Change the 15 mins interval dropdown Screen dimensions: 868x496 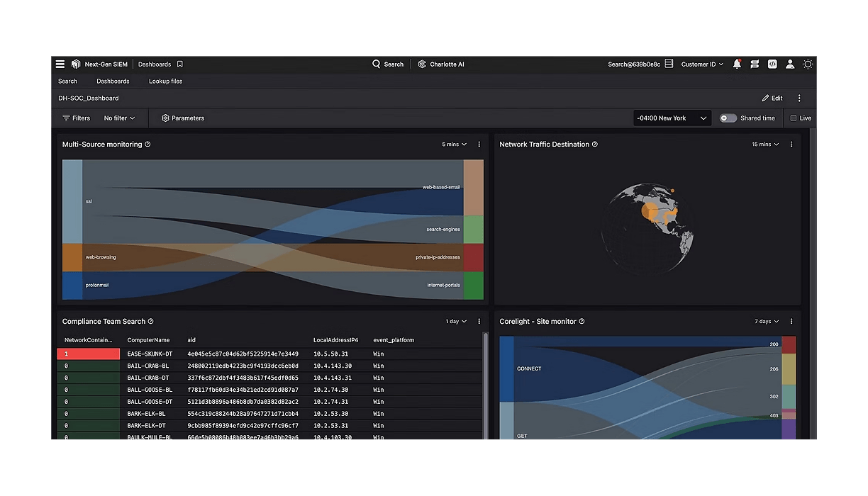[x=765, y=145]
